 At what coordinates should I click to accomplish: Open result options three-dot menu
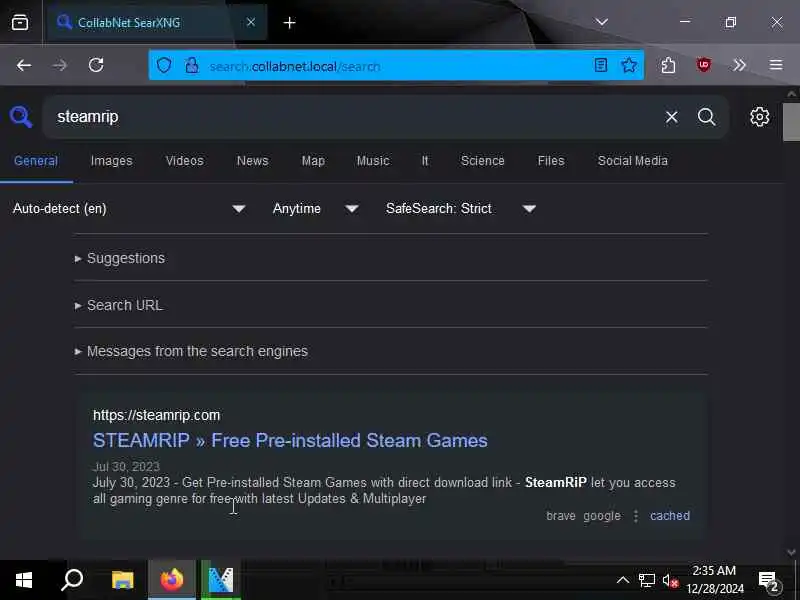click(635, 516)
